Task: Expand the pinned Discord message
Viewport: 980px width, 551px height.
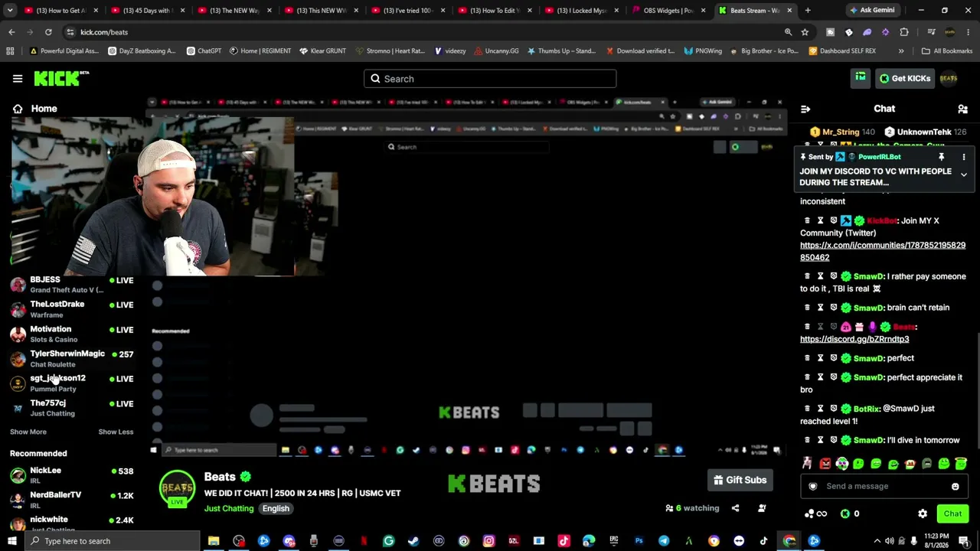Action: (964, 175)
